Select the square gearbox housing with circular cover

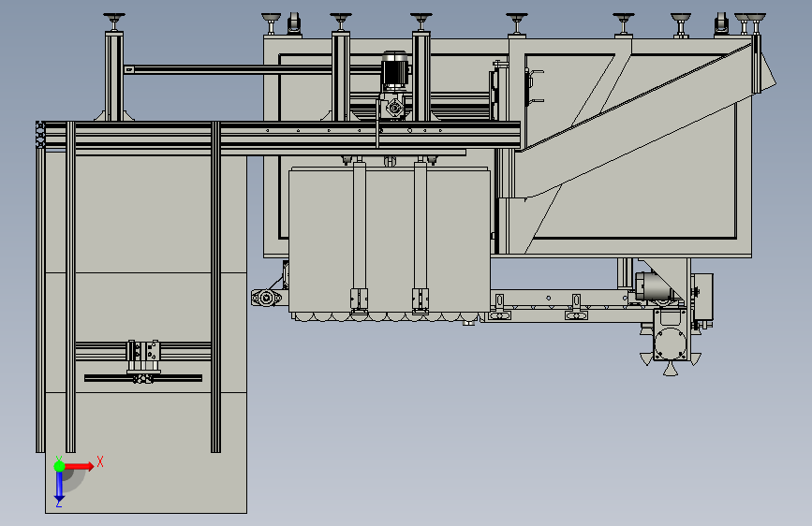[x=670, y=335]
